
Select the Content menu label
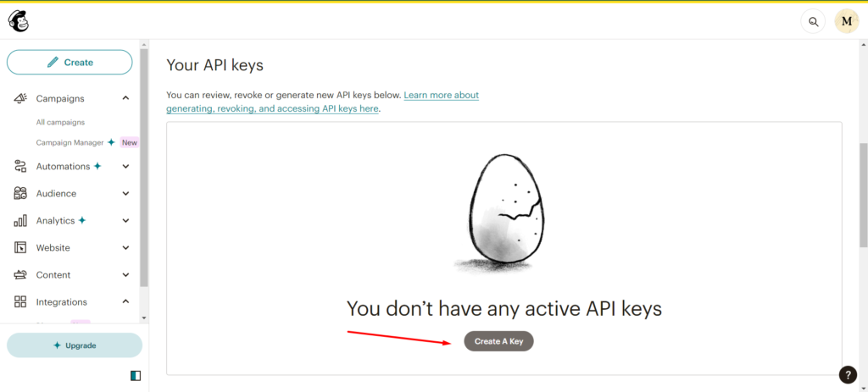coord(53,275)
